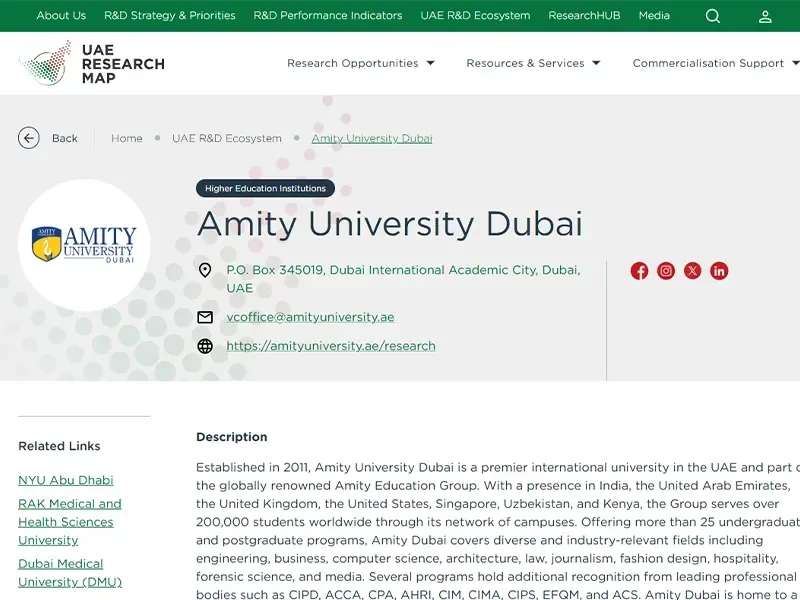Screen dimensions: 800x600
Task: Click the globe icon beside the website link
Action: (x=204, y=346)
